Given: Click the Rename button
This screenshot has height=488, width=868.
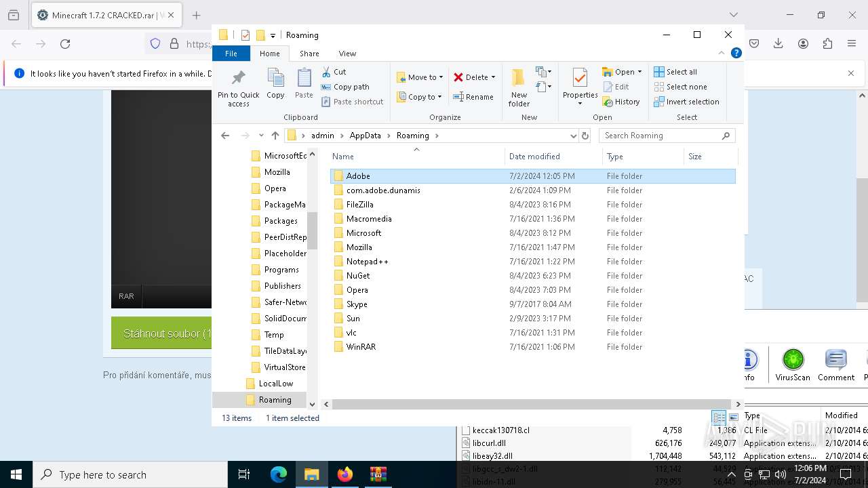Looking at the screenshot, I should coord(473,97).
